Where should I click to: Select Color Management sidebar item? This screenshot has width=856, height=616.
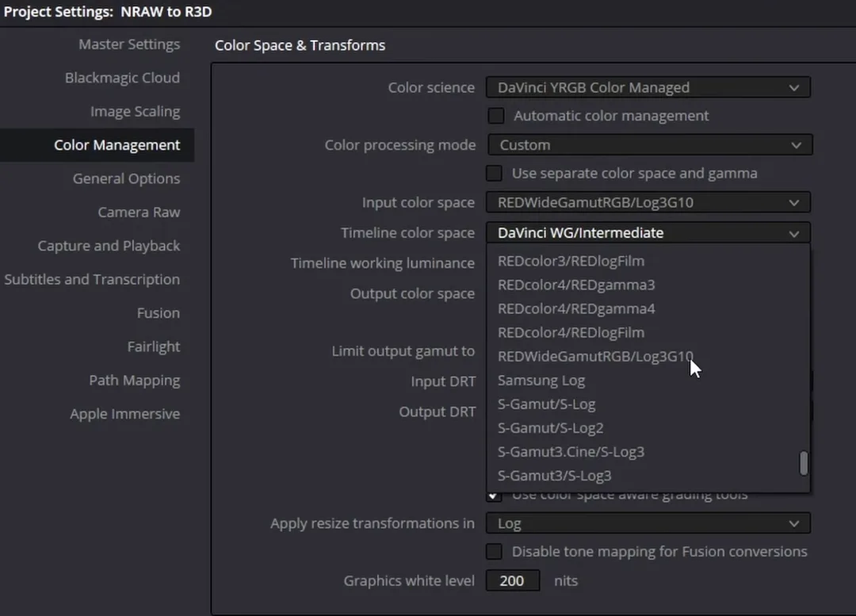(x=97, y=145)
